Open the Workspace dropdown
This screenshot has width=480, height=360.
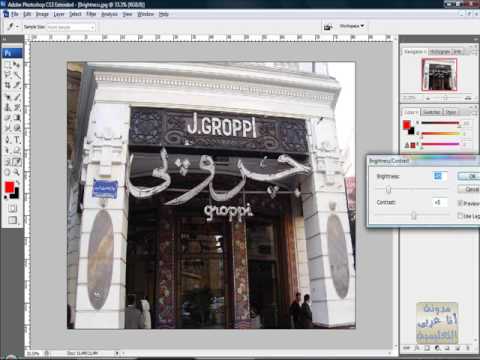point(352,26)
